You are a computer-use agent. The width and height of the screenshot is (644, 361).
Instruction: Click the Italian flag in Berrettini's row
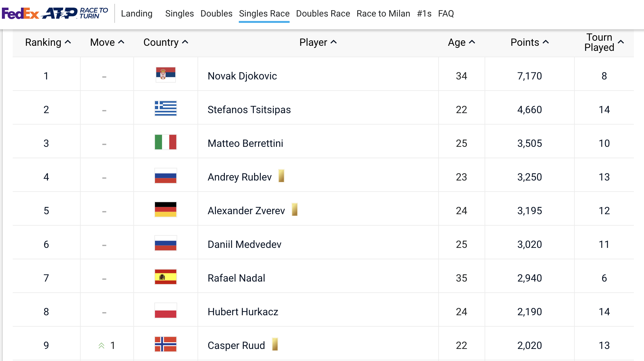(165, 142)
